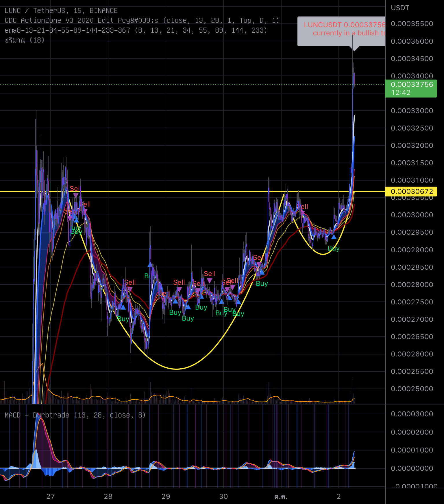Click the 0.00028000 price axis value

(412, 285)
